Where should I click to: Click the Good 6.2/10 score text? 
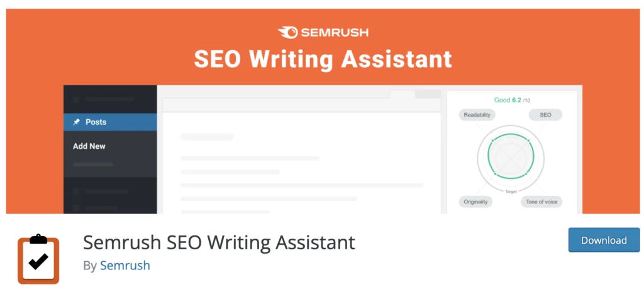tap(512, 100)
